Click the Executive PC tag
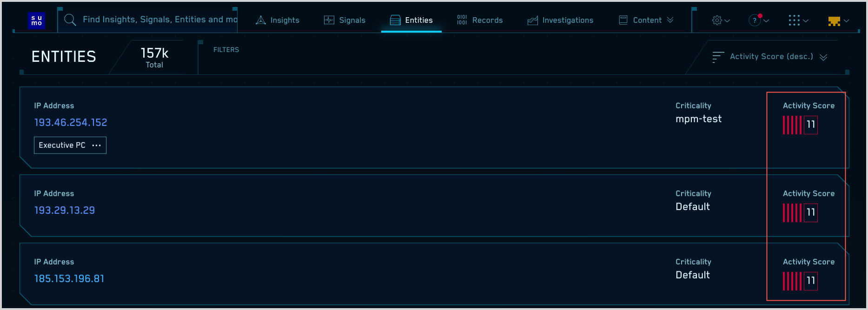 click(x=62, y=145)
